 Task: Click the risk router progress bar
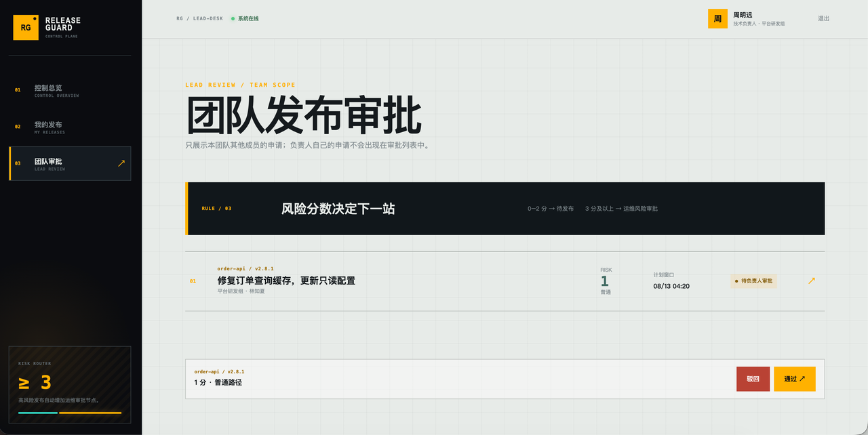[70, 413]
